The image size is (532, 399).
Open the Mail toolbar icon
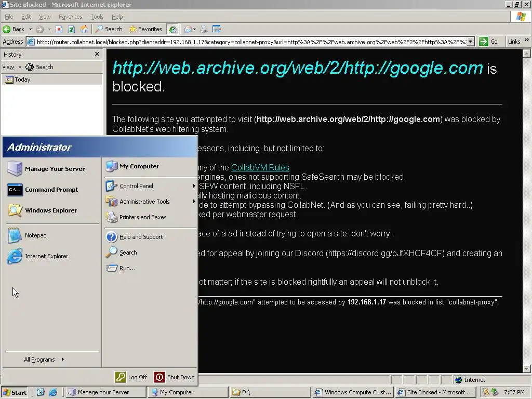(188, 29)
